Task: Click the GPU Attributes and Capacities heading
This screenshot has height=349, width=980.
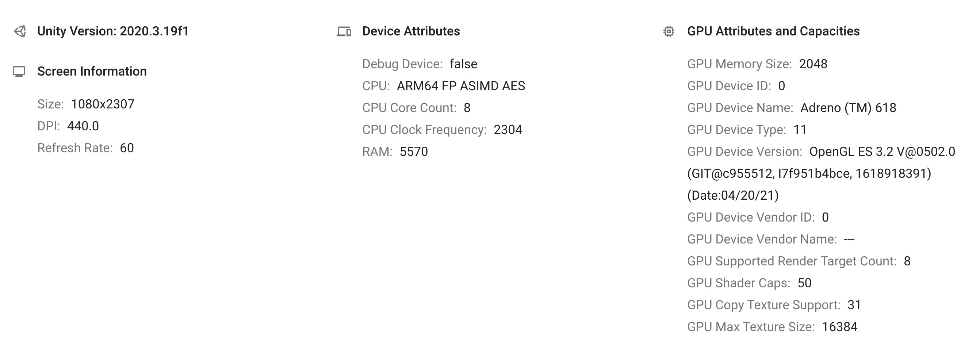Action: click(x=773, y=31)
